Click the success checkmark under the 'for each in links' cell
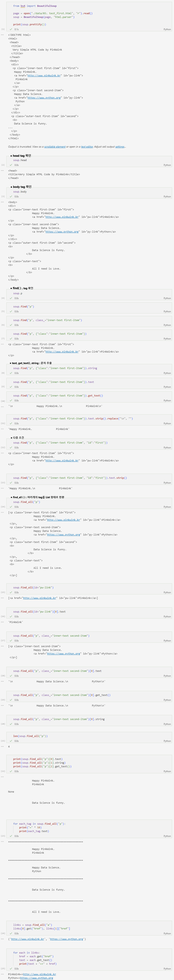The width and height of the screenshot is (174, 980). (11, 969)
